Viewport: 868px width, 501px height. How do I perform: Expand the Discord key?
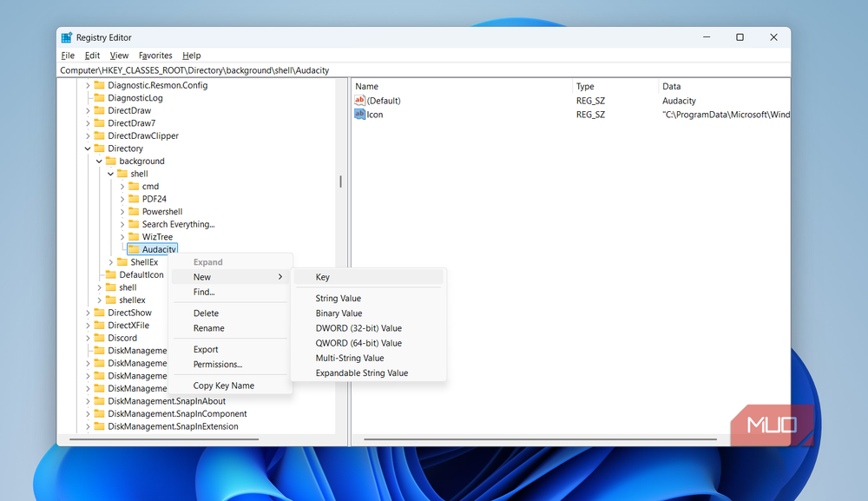88,338
